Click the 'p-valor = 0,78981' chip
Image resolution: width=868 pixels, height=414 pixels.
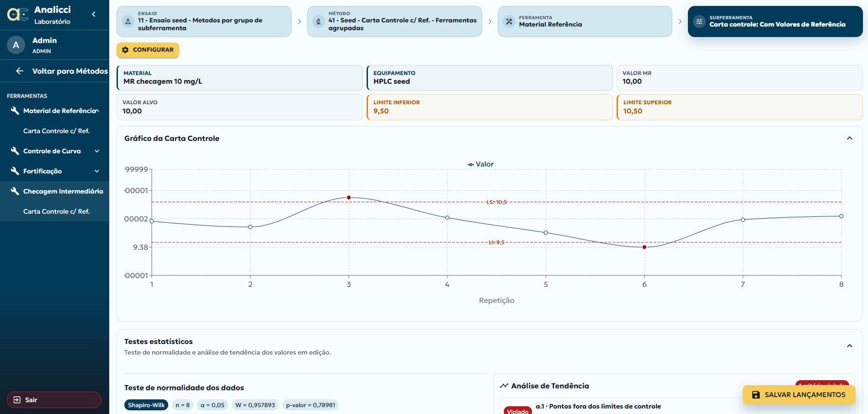click(x=310, y=405)
